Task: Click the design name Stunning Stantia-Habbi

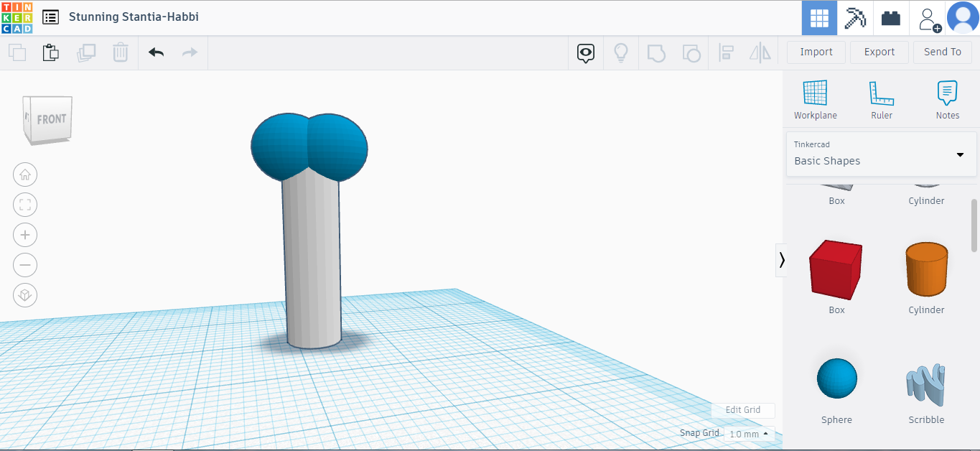Action: [x=134, y=17]
